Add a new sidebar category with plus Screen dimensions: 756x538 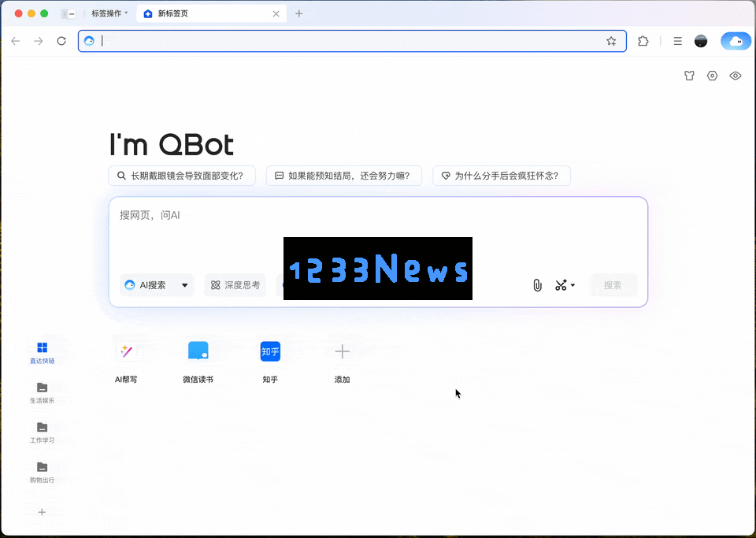point(42,512)
